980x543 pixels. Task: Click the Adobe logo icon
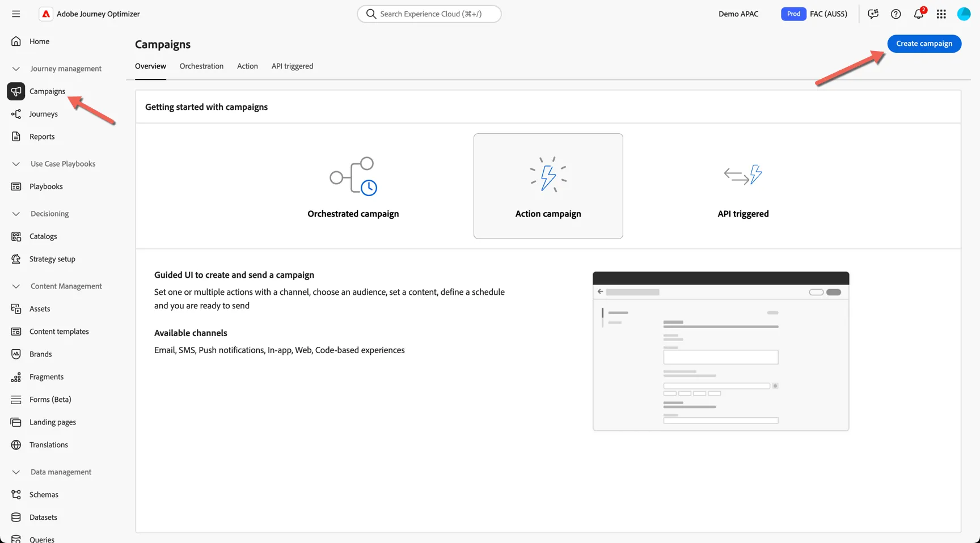tap(46, 14)
